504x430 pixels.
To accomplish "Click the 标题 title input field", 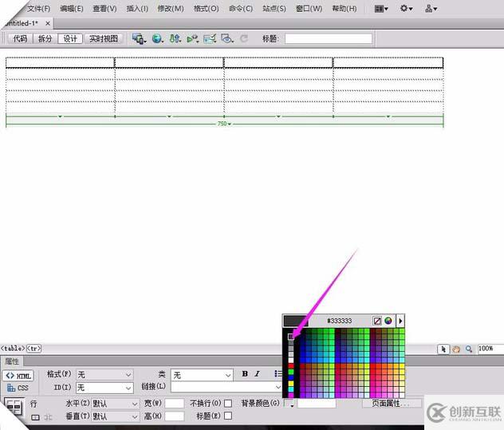I will click(x=329, y=39).
